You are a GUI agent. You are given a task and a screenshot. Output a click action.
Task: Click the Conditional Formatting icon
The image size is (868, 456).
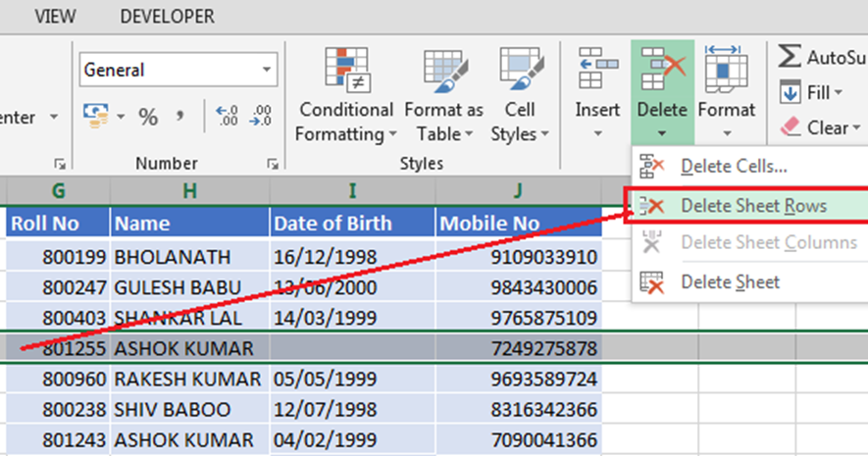point(345,71)
